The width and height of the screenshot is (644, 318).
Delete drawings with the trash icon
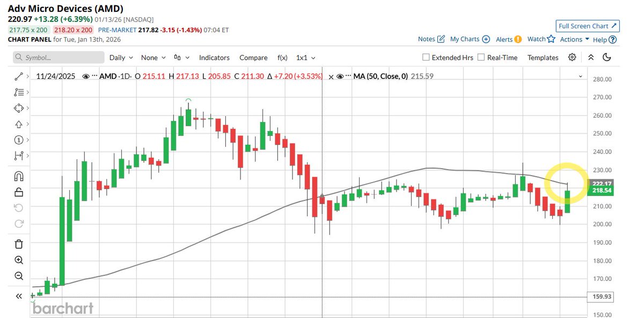tap(19, 244)
